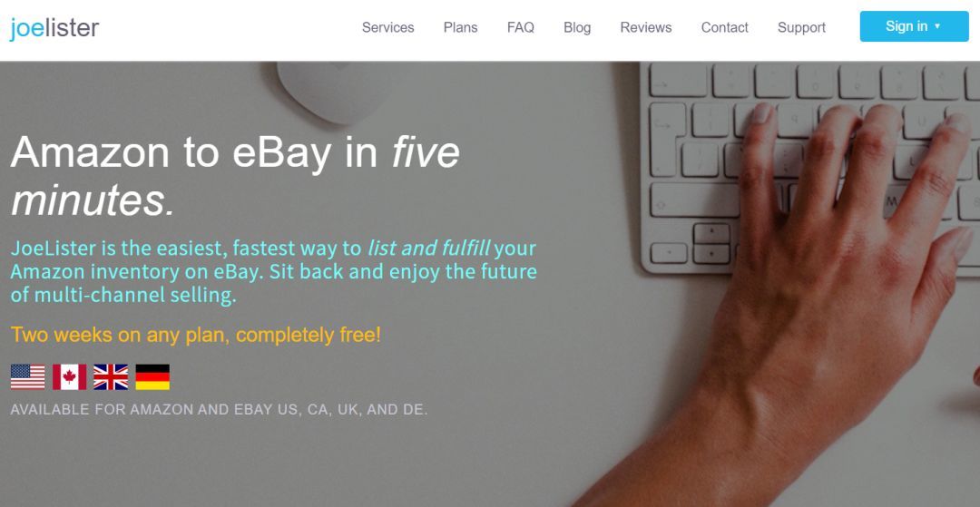The image size is (980, 507).
Task: Open the Support page
Action: (801, 27)
